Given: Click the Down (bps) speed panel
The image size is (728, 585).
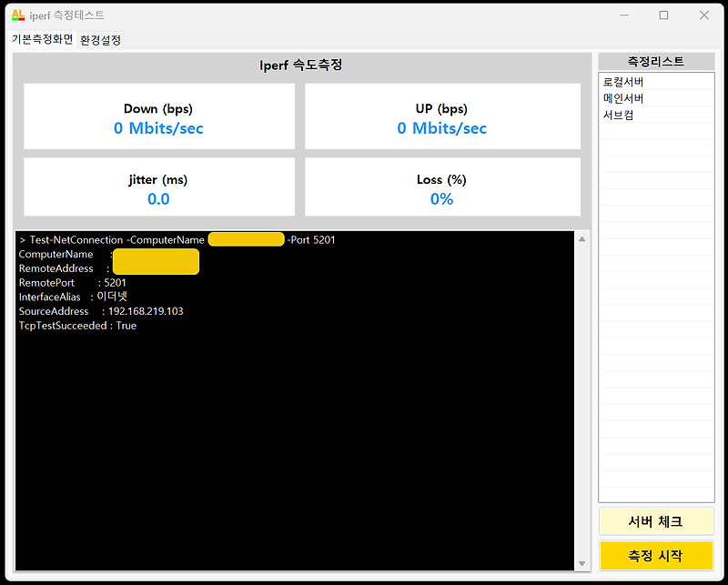Looking at the screenshot, I should click(x=158, y=116).
